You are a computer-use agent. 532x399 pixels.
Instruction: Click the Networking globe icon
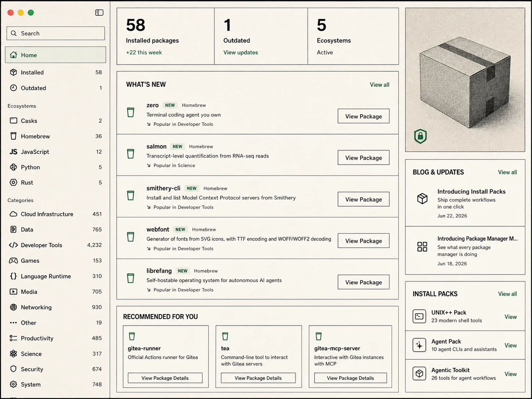pyautogui.click(x=14, y=307)
